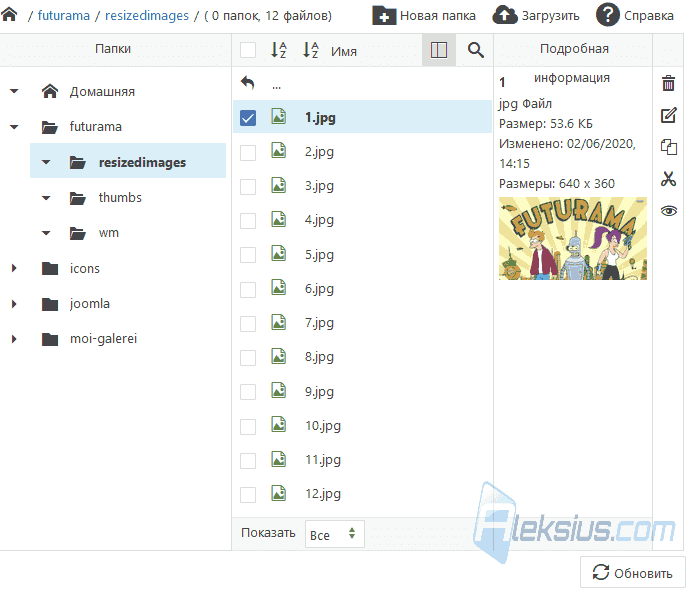Toggle the resizedimages folder arrow

click(46, 162)
